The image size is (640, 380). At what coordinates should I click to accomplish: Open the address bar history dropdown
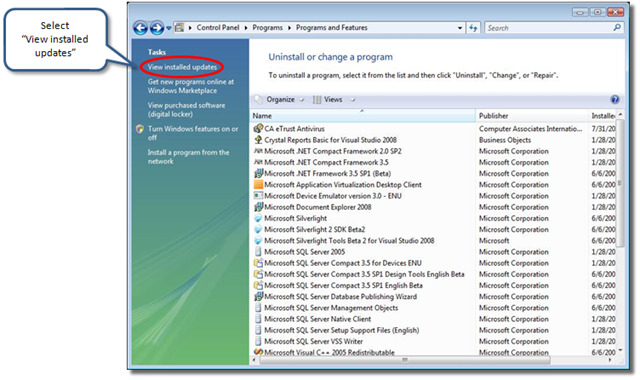click(460, 28)
